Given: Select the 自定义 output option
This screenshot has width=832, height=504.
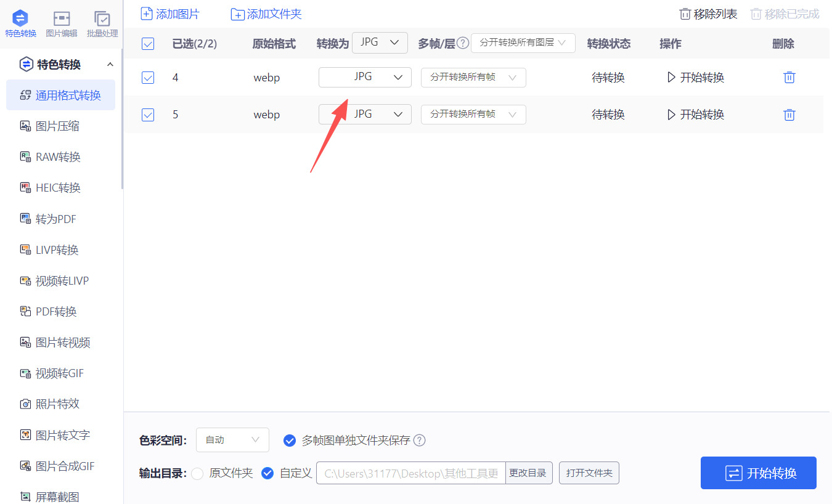Looking at the screenshot, I should tap(267, 473).
